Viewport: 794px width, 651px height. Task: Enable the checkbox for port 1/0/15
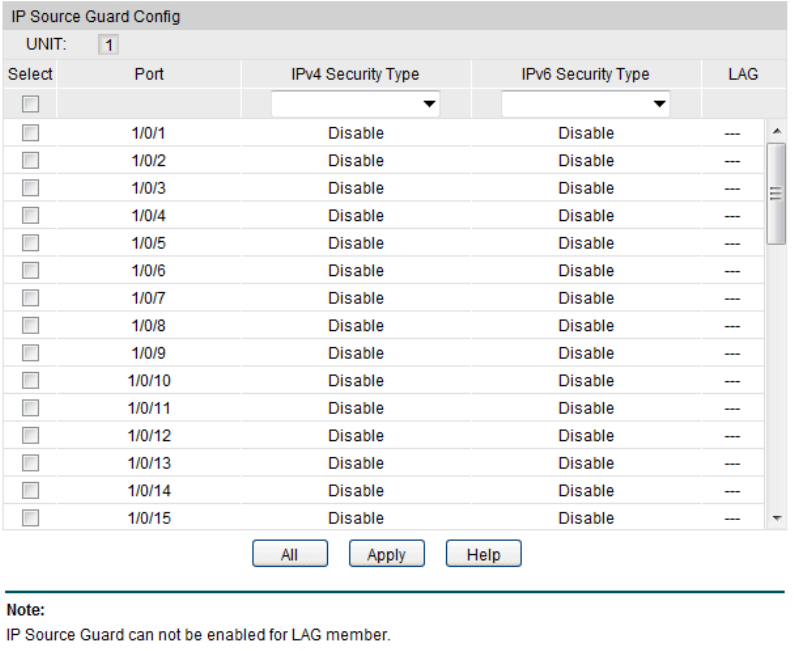[x=30, y=518]
